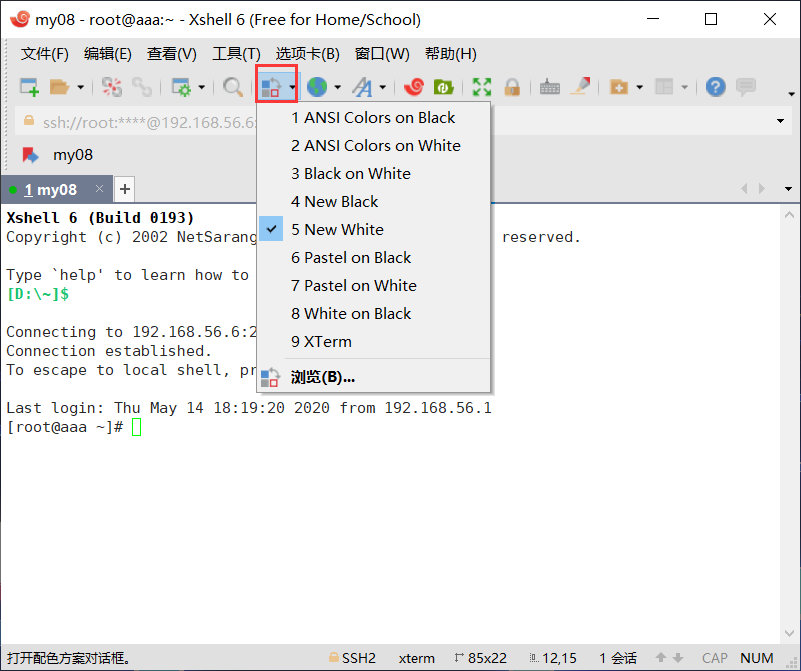This screenshot has height=671, width=801.
Task: Launch Xftp green toolbar icon
Action: click(x=443, y=87)
